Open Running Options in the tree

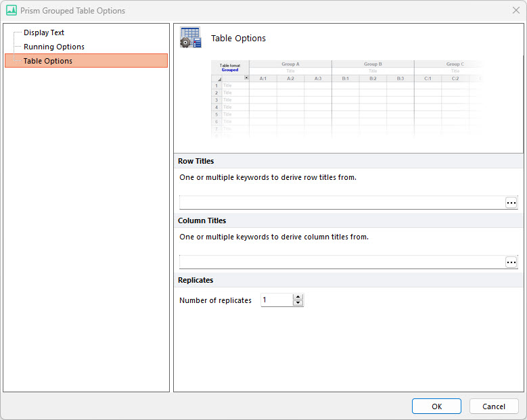click(x=54, y=47)
